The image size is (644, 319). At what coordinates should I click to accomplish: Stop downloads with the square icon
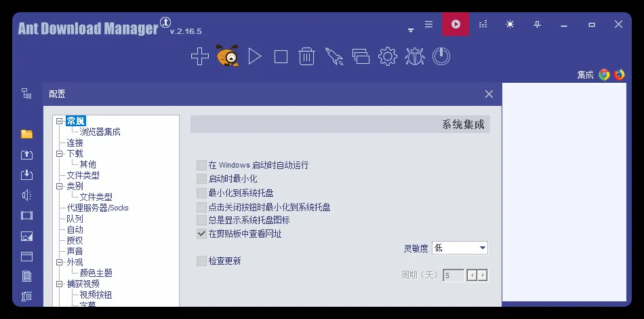click(x=281, y=57)
